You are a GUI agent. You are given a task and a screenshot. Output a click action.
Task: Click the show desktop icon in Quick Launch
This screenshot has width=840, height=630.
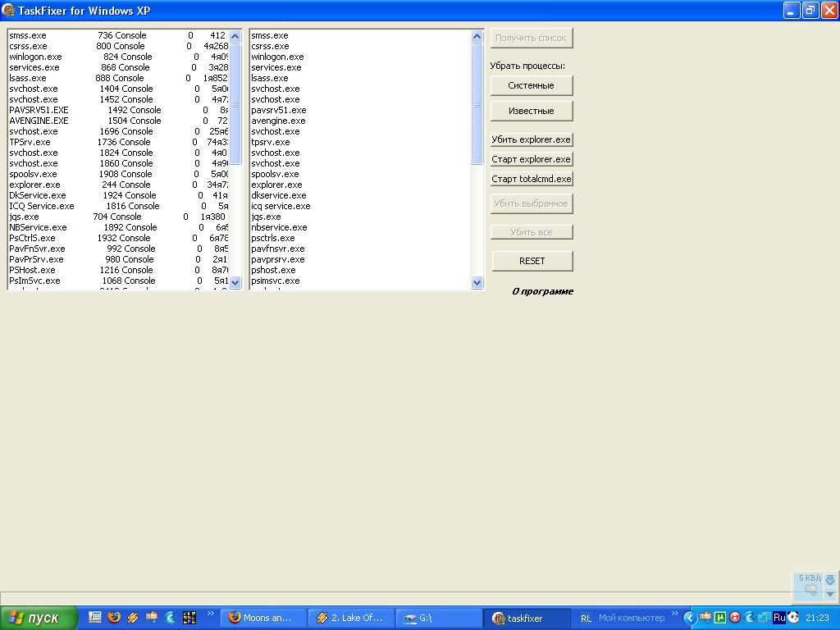coord(95,618)
